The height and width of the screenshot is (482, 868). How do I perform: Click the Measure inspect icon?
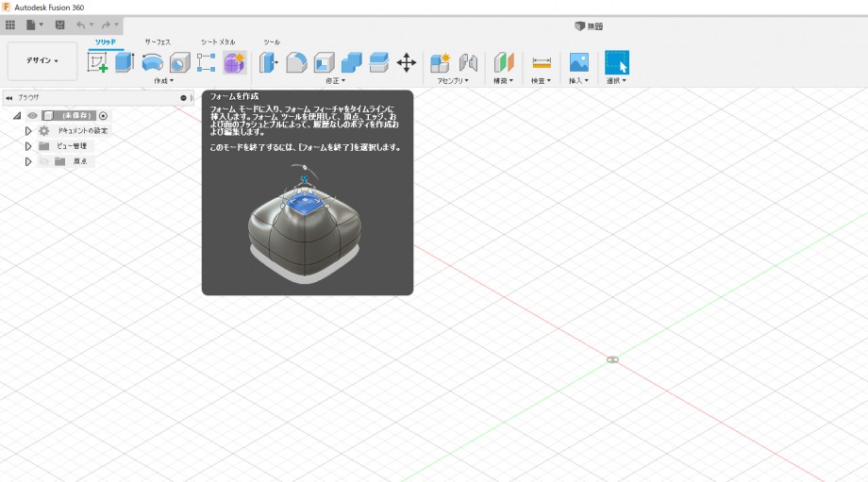click(542, 62)
